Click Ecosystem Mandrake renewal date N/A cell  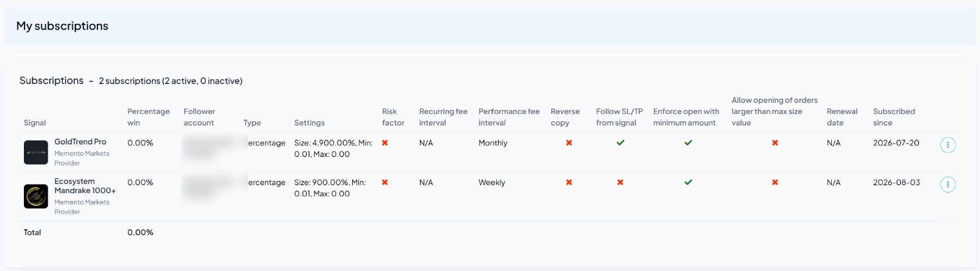coord(834,183)
